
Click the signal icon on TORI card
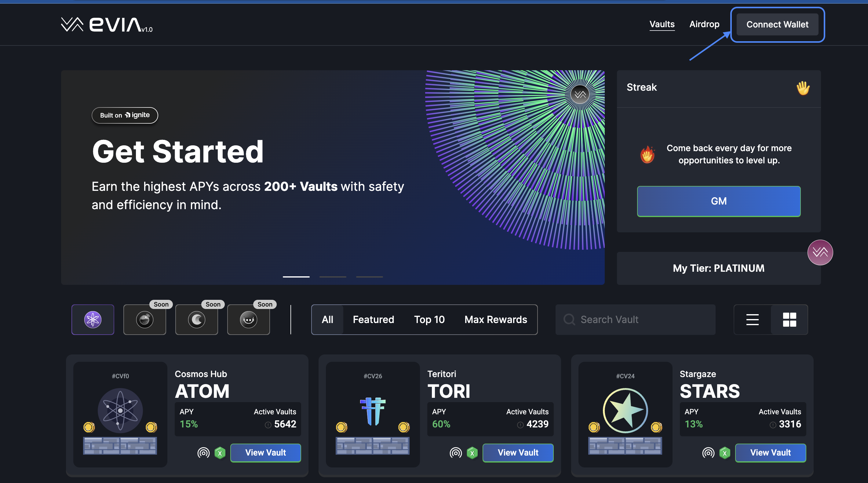(456, 453)
